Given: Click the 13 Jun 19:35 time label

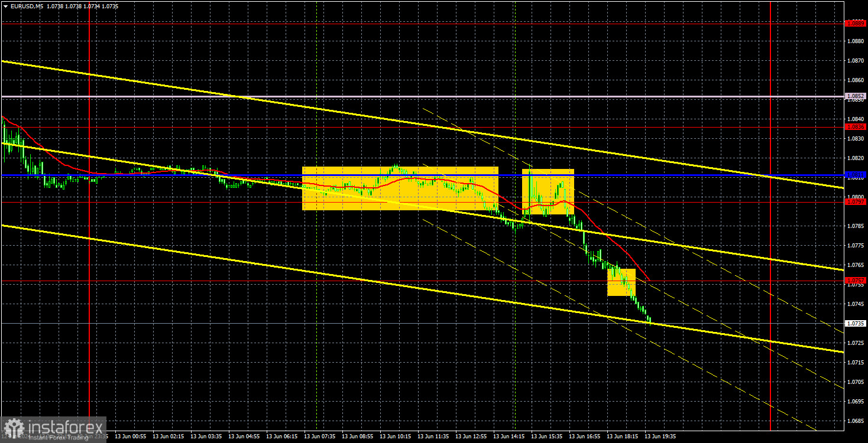Looking at the screenshot, I should pos(660,437).
